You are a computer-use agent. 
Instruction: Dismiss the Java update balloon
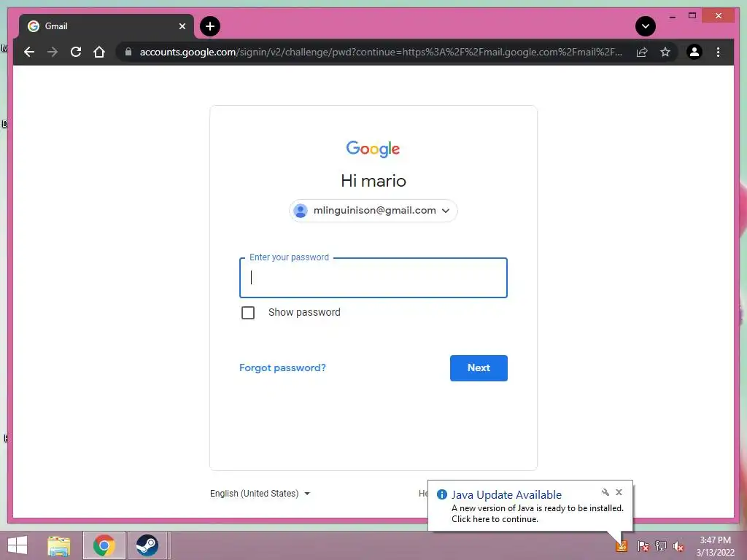click(x=619, y=492)
